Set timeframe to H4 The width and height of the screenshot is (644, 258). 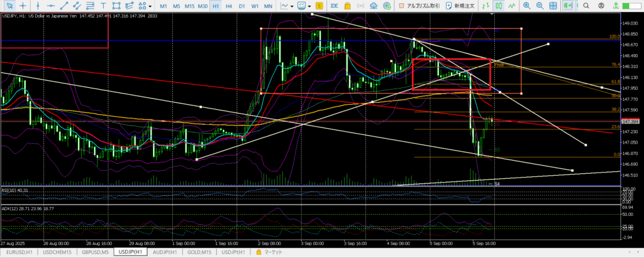[x=229, y=6]
